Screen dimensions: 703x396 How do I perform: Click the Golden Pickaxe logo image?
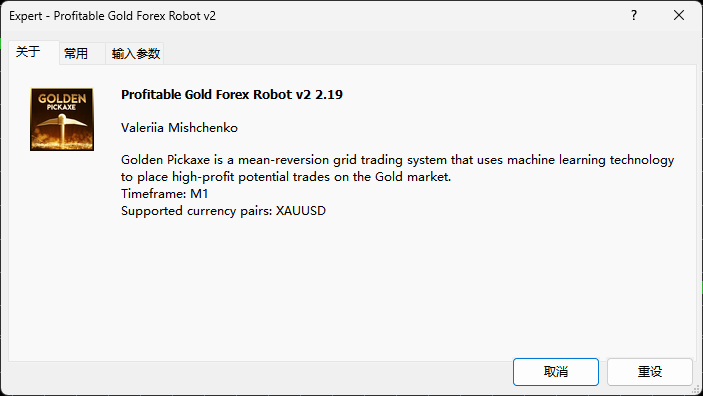point(62,119)
